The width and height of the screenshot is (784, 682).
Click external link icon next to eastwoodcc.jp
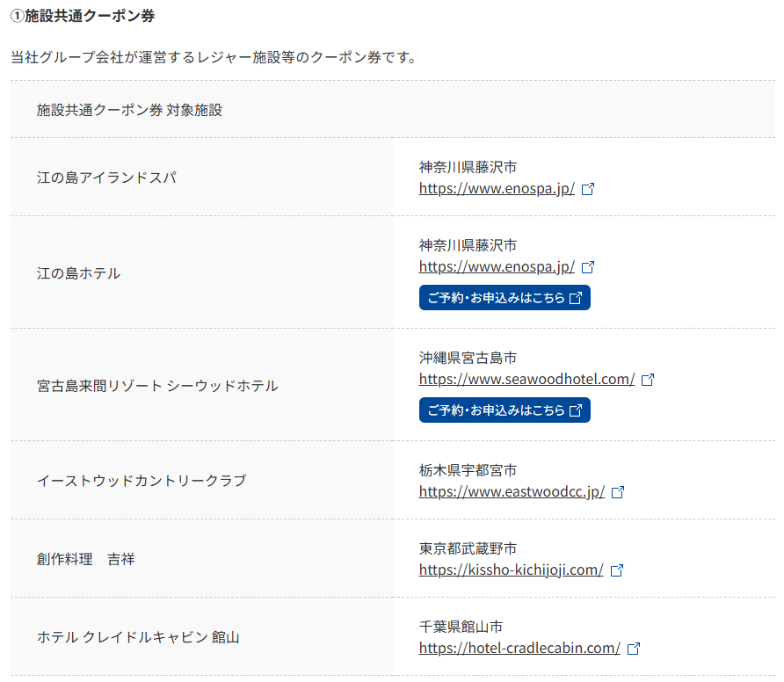coord(618,492)
